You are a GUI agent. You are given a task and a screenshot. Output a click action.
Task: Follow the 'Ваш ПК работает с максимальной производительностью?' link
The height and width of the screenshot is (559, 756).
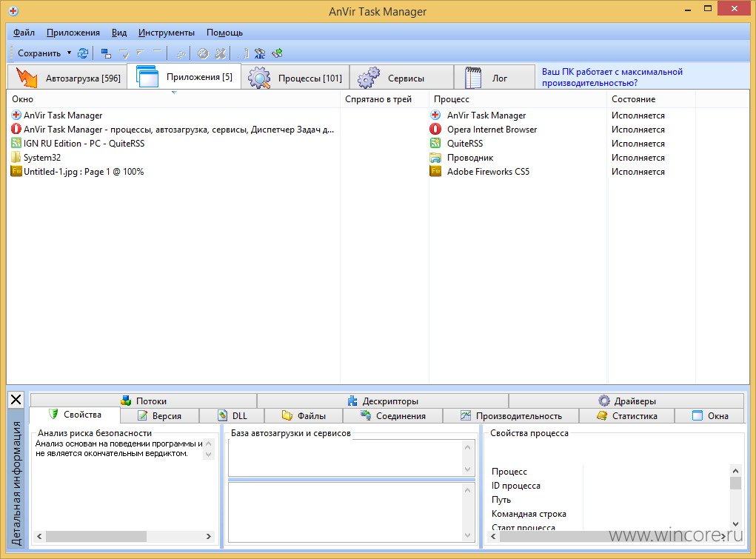(x=612, y=77)
